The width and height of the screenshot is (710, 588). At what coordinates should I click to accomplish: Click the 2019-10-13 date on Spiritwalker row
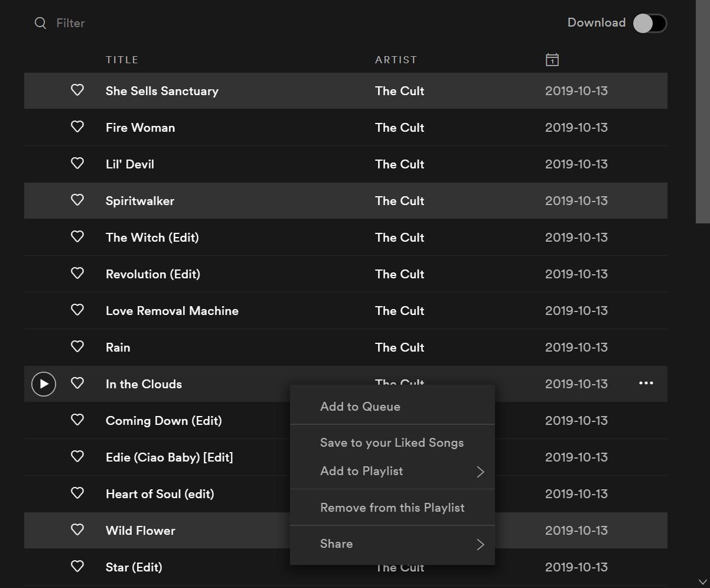pos(577,201)
